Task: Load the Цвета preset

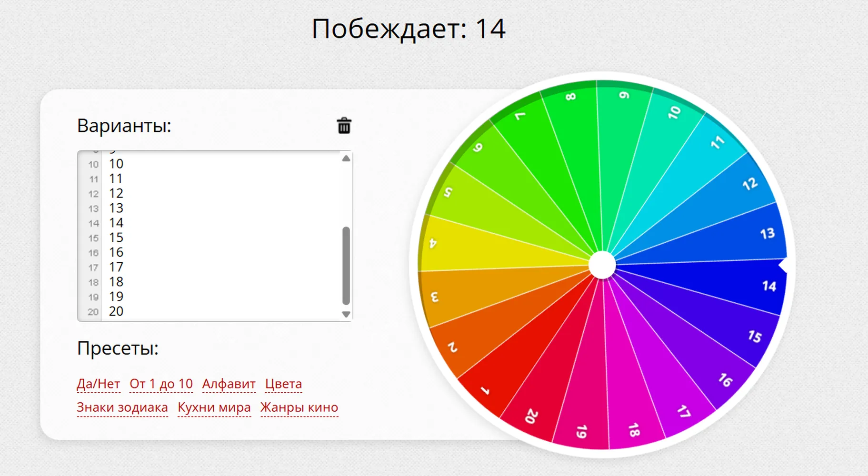Action: click(x=284, y=384)
